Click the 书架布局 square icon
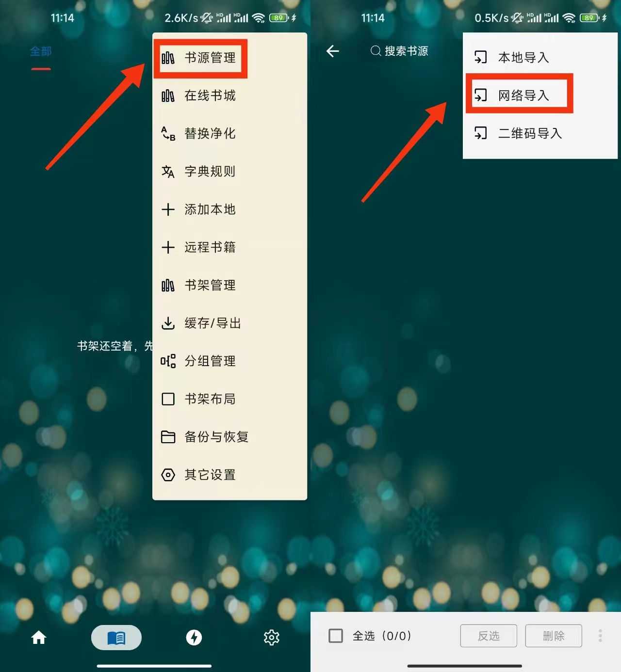Viewport: 621px width, 672px height. pyautogui.click(x=168, y=399)
